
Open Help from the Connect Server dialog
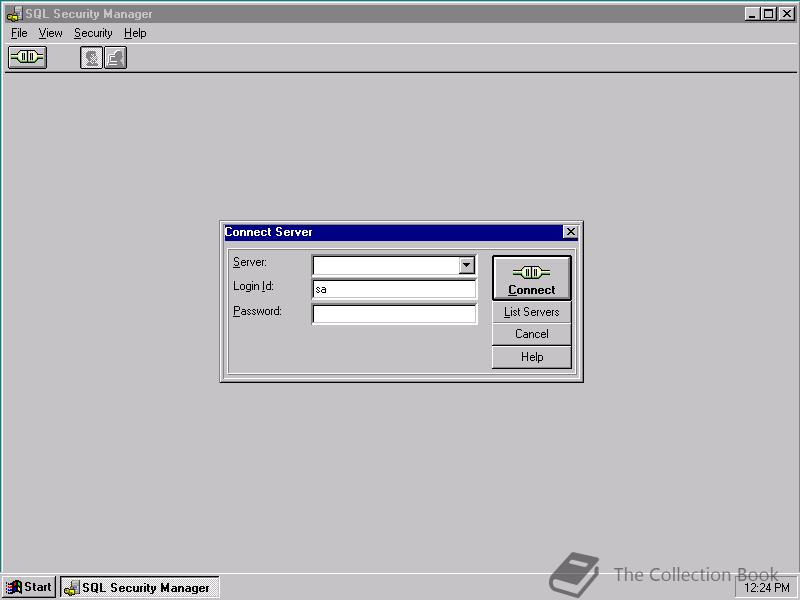[x=532, y=357]
